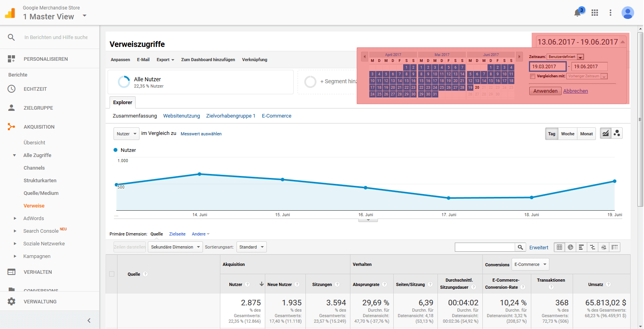Open Verwaltung gear settings
This screenshot has width=644, height=329.
point(12,301)
